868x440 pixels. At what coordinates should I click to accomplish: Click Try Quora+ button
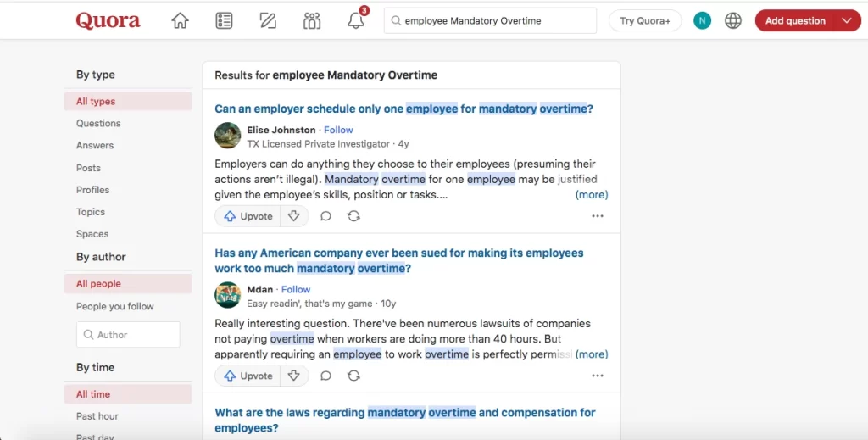645,21
